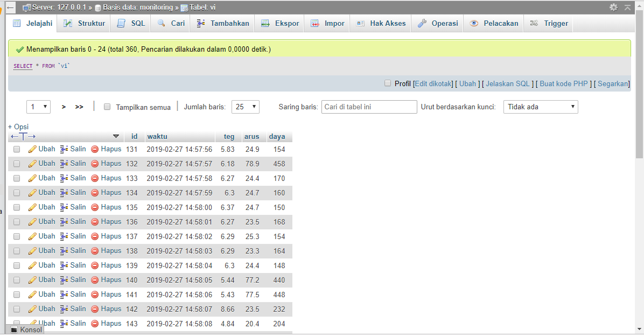Click the back arrow in the breadcrumb bar
The height and width of the screenshot is (336, 644).
click(x=11, y=8)
